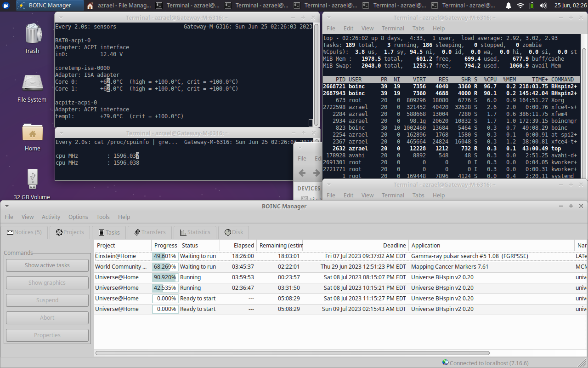The width and height of the screenshot is (588, 368).
Task: Click the notification bell in system tray
Action: coord(509,6)
